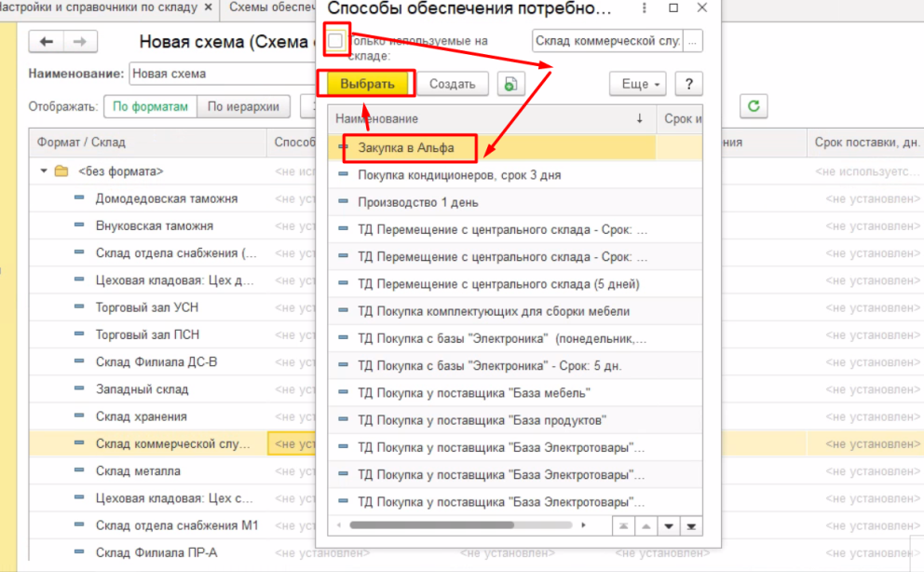Select the row 'Закупка в Альфа'
The image size is (924, 572).
tap(516, 148)
